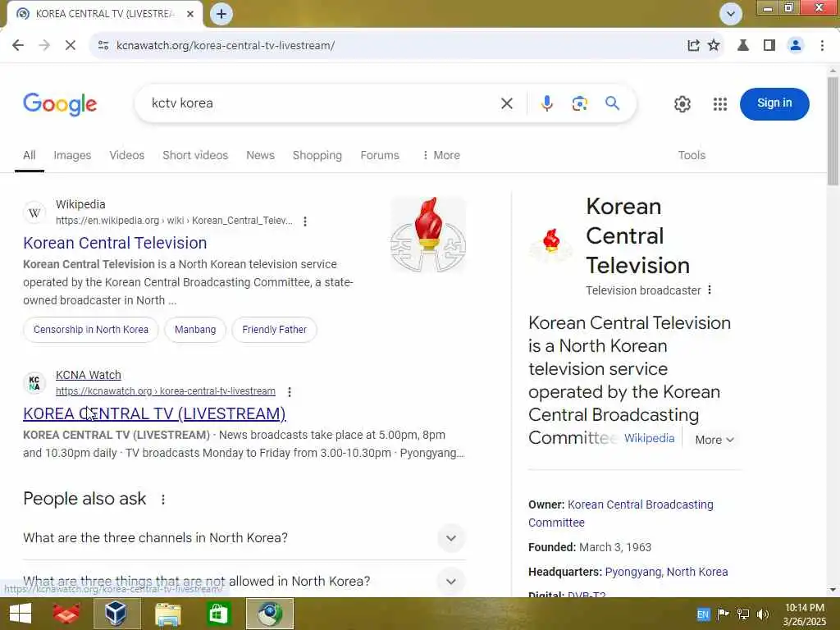
Task: Open VirtualBox from the taskbar
Action: pyautogui.click(x=116, y=614)
